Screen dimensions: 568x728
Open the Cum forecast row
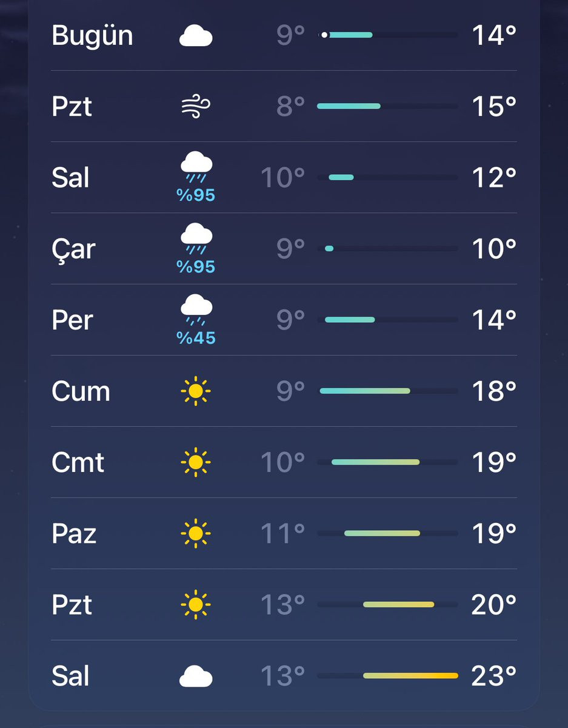pyautogui.click(x=284, y=391)
